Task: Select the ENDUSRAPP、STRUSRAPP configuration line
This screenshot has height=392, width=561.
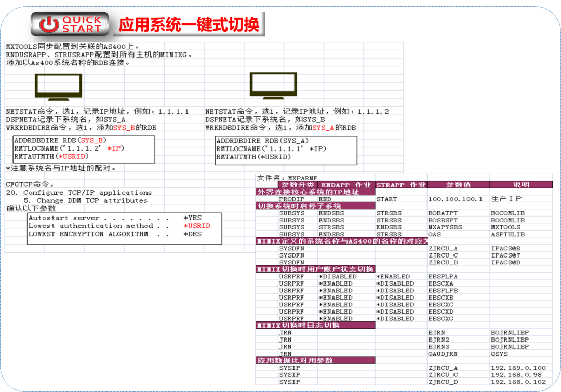Action: 99,55
